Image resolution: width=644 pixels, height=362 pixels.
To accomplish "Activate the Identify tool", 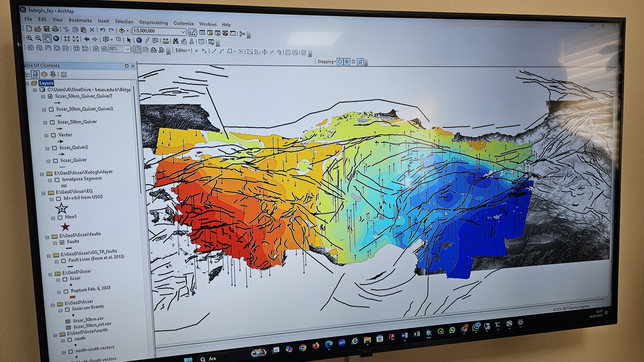I will point(139,40).
